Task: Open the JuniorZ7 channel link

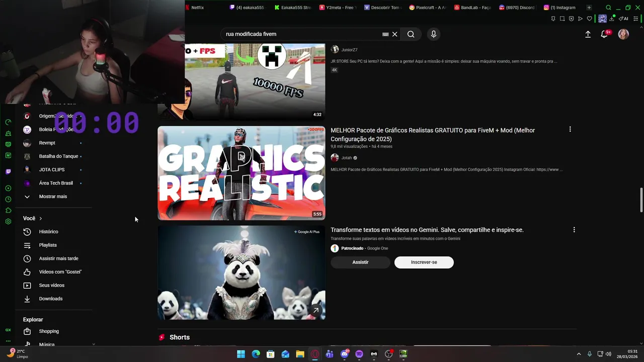Action: pos(349,50)
